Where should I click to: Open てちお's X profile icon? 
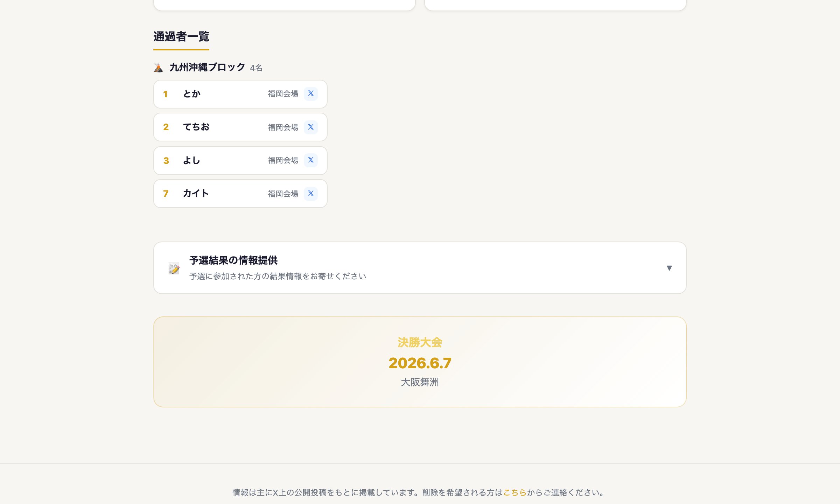(x=310, y=127)
